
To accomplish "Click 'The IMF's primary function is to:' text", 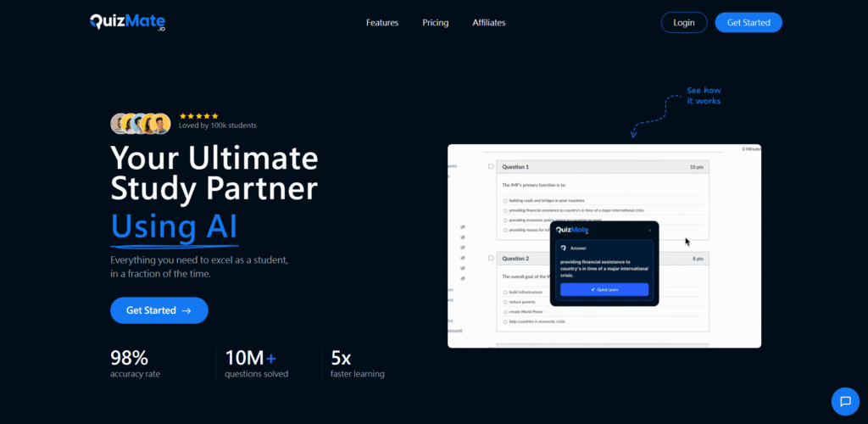I will click(534, 185).
